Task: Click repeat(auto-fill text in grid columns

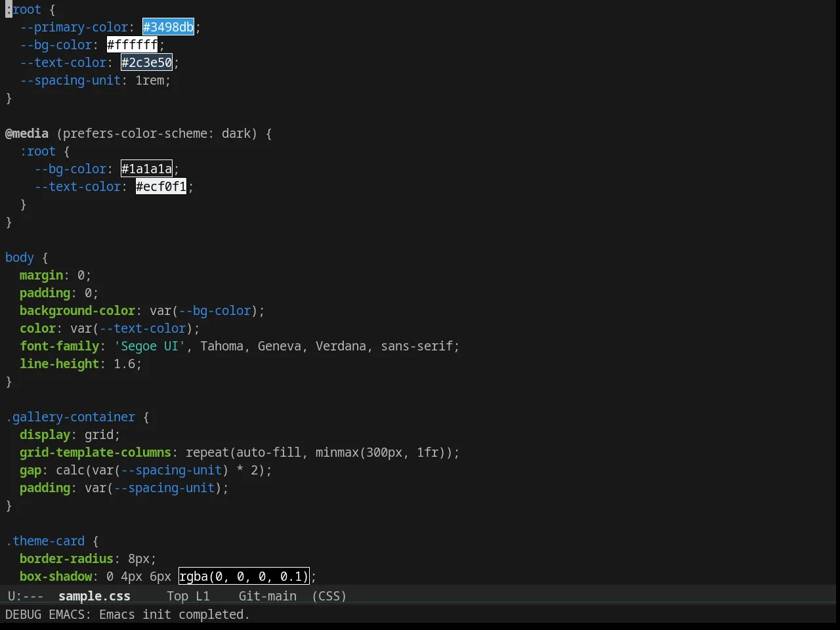Action: (243, 452)
